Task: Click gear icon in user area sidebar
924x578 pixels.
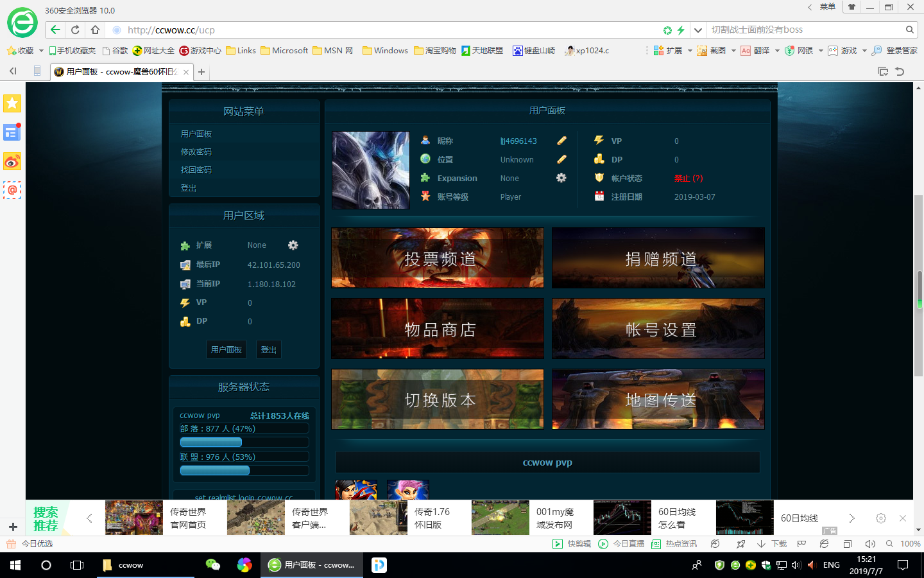Action: (x=293, y=245)
